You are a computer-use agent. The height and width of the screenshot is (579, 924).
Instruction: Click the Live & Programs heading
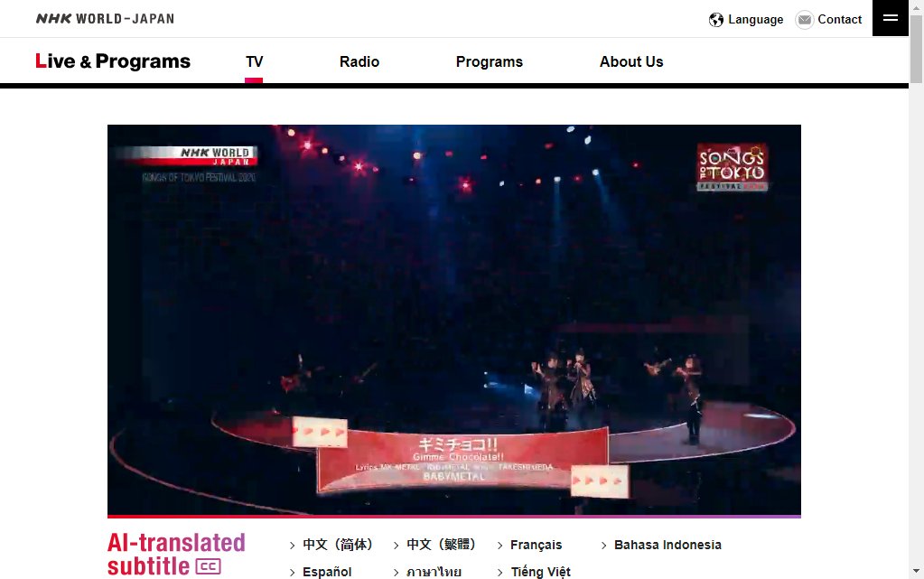tap(113, 61)
